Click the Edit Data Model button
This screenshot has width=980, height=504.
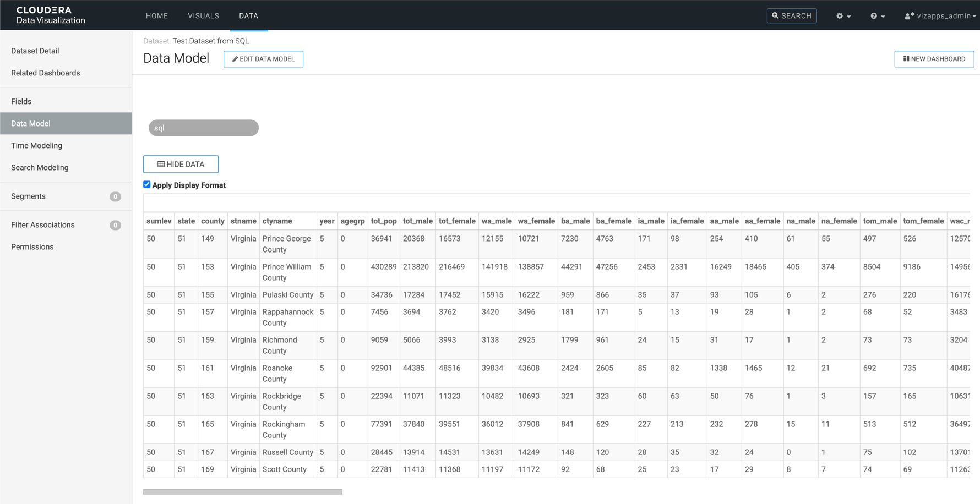coord(263,59)
